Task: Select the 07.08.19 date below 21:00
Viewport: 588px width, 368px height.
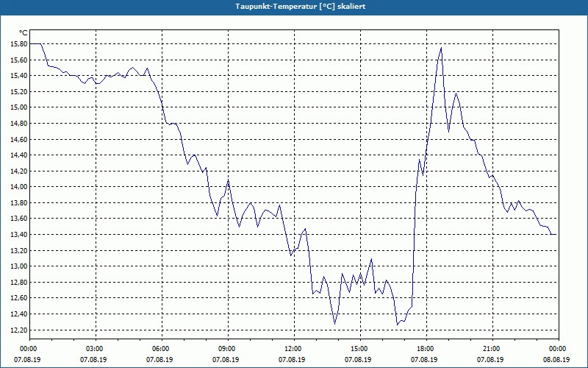Action: (490, 360)
